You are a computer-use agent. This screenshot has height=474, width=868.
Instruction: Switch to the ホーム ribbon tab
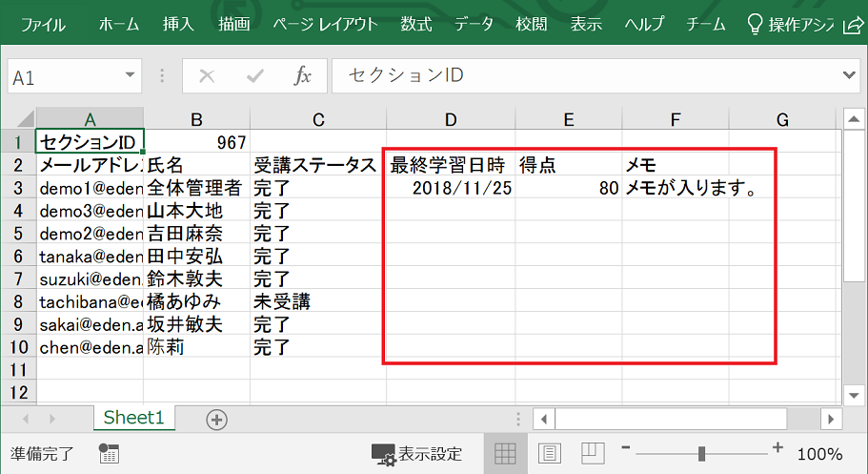[x=119, y=25]
